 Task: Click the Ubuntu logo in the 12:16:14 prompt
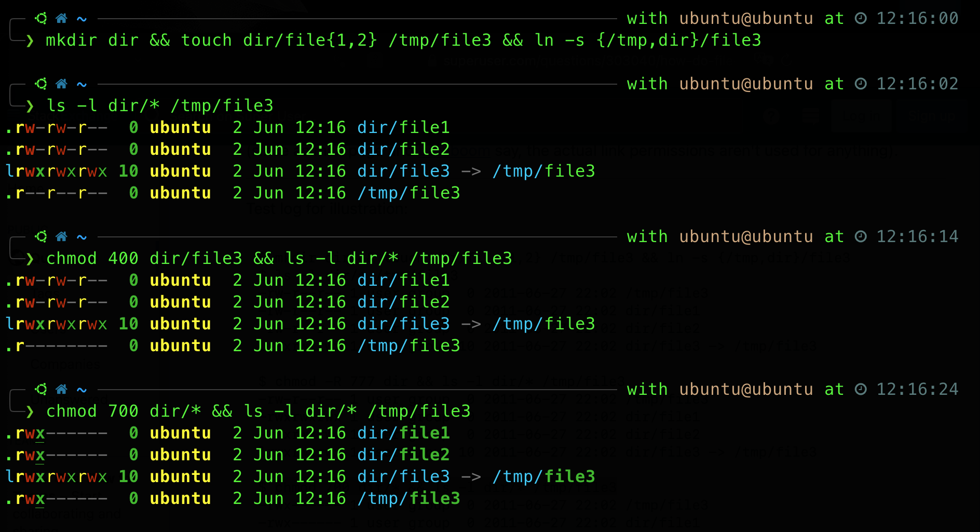click(x=40, y=237)
